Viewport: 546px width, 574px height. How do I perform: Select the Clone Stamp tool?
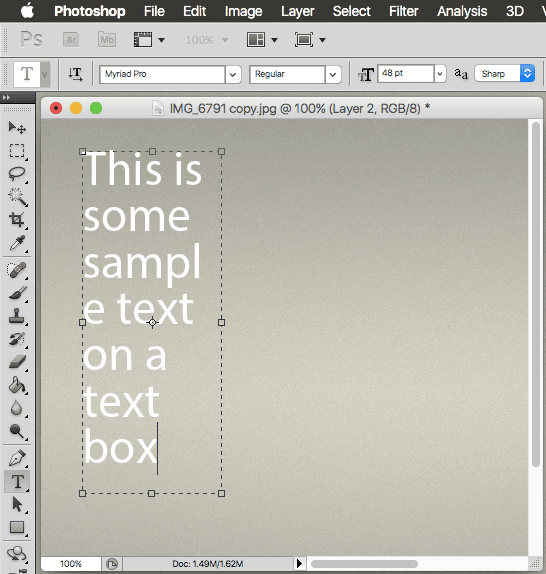[17, 316]
